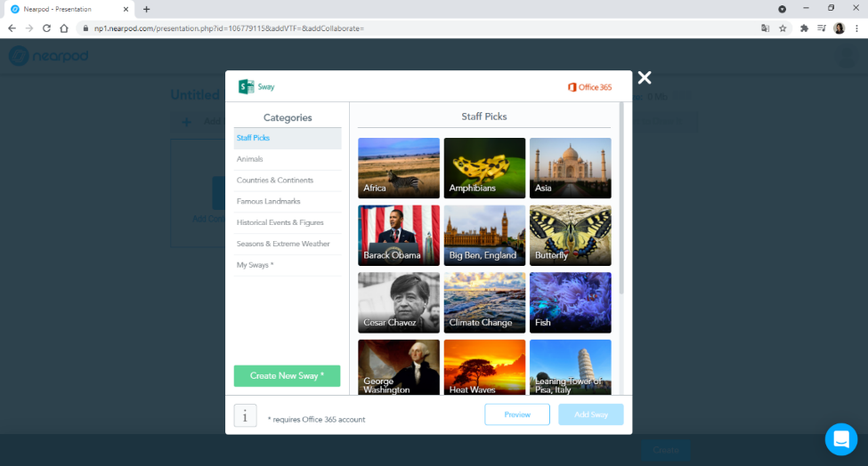Click the translate page icon
This screenshot has height=466, width=868.
765,28
